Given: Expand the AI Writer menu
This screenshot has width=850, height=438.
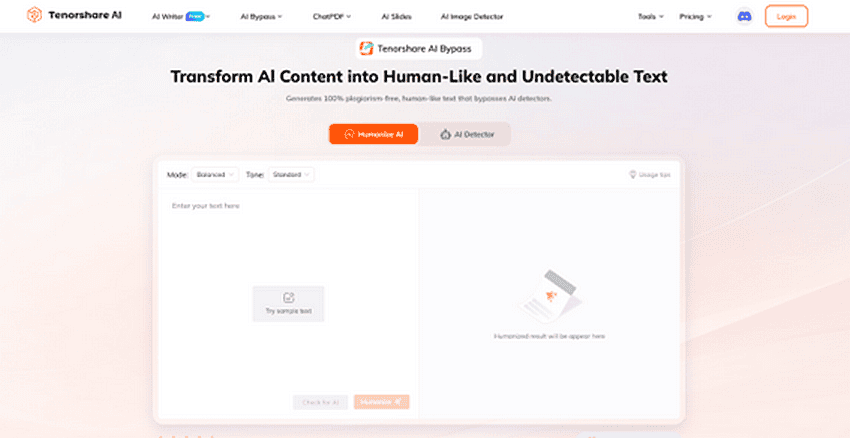Looking at the screenshot, I should 181,17.
